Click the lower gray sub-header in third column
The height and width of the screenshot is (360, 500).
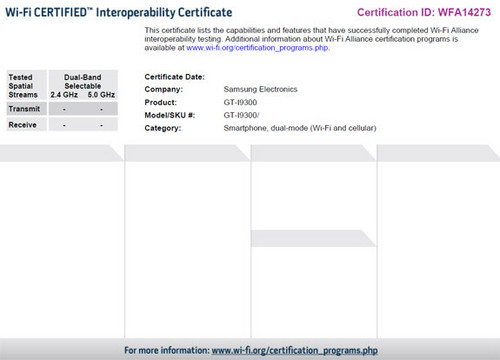pos(313,238)
